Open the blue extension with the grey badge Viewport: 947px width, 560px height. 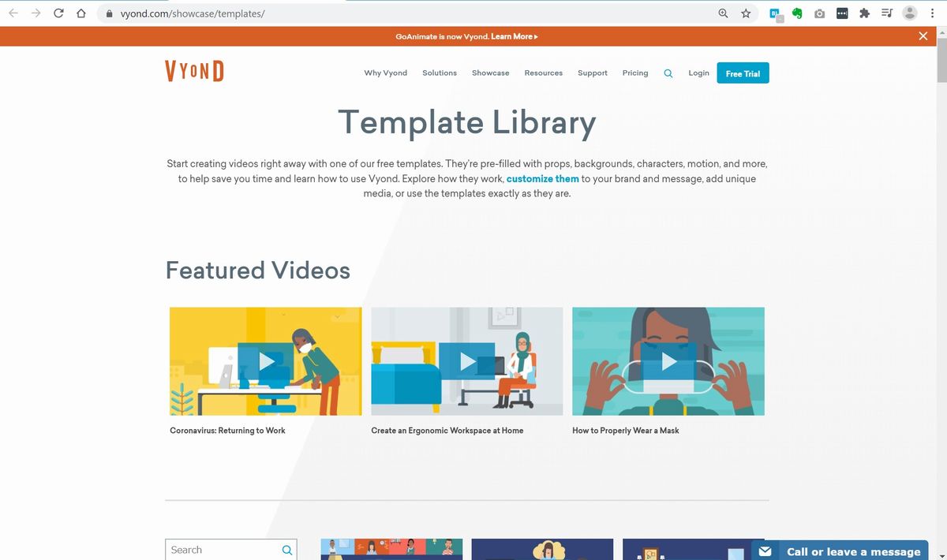click(x=777, y=14)
